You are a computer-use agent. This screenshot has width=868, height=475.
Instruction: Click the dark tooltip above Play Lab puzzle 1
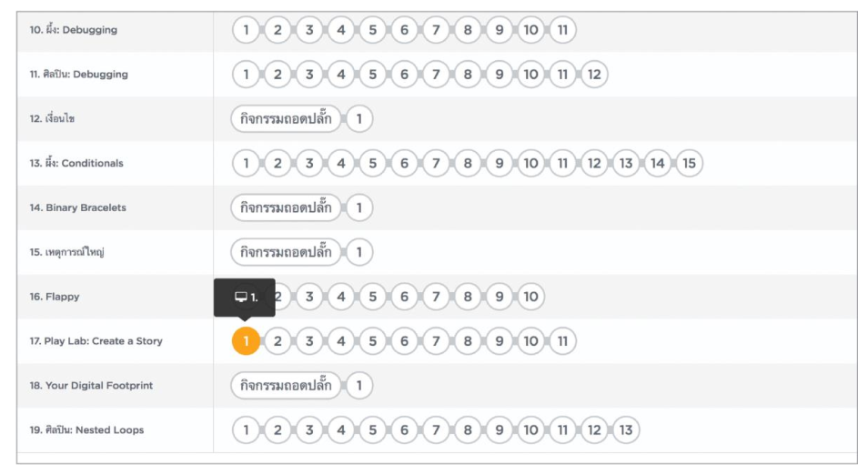(245, 297)
